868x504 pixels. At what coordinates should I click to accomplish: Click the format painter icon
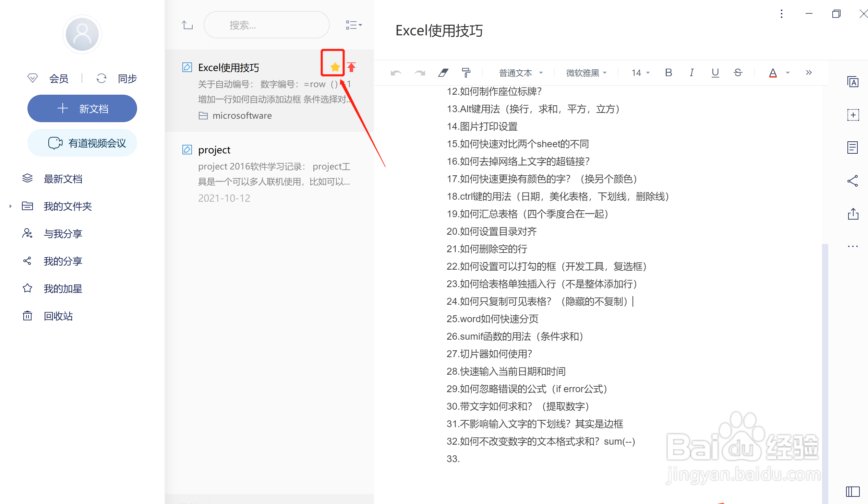click(x=466, y=73)
